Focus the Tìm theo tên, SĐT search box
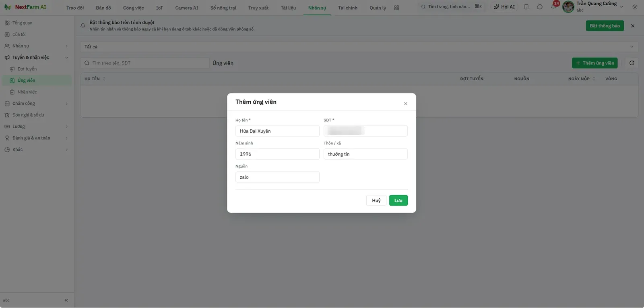Screen dimensions: 644x308 (x=145, y=63)
